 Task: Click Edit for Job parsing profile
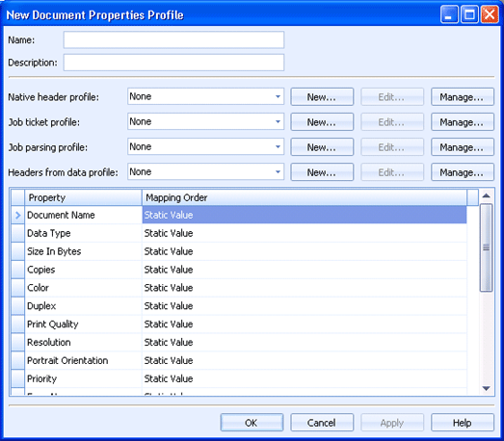(392, 147)
